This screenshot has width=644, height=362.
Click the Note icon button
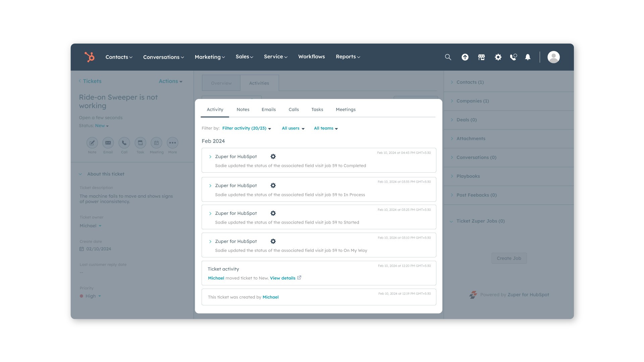92,143
